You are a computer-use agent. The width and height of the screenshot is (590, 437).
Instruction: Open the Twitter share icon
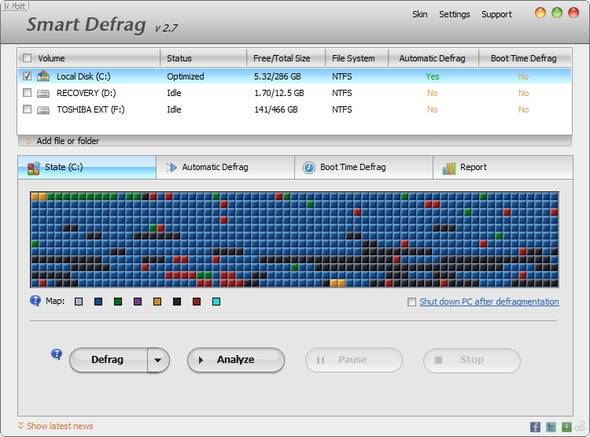[551, 427]
